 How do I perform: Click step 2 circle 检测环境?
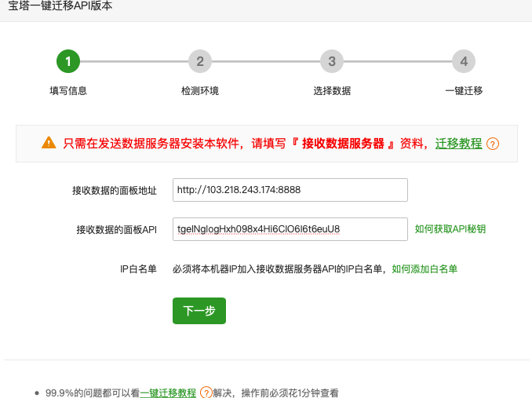(x=200, y=61)
